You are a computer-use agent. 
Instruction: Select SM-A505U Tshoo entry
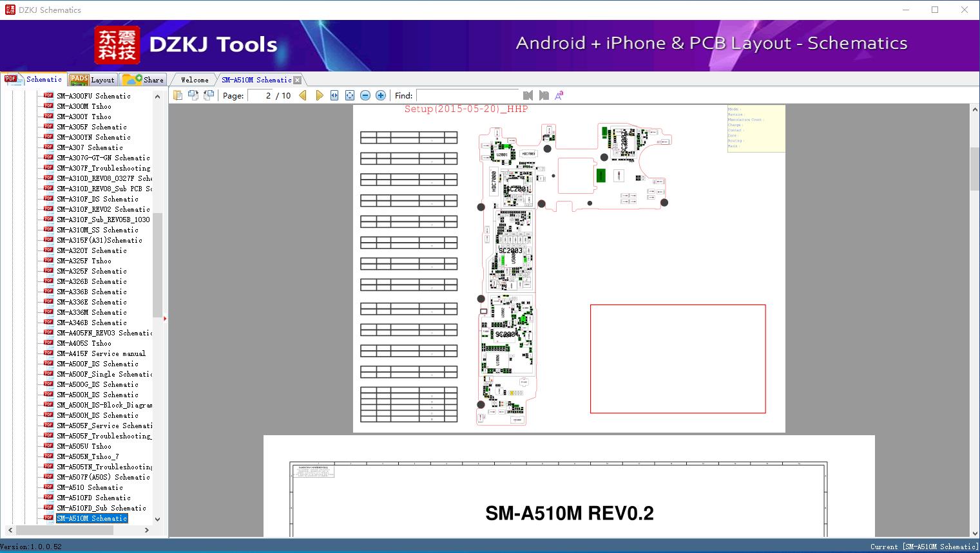(84, 446)
